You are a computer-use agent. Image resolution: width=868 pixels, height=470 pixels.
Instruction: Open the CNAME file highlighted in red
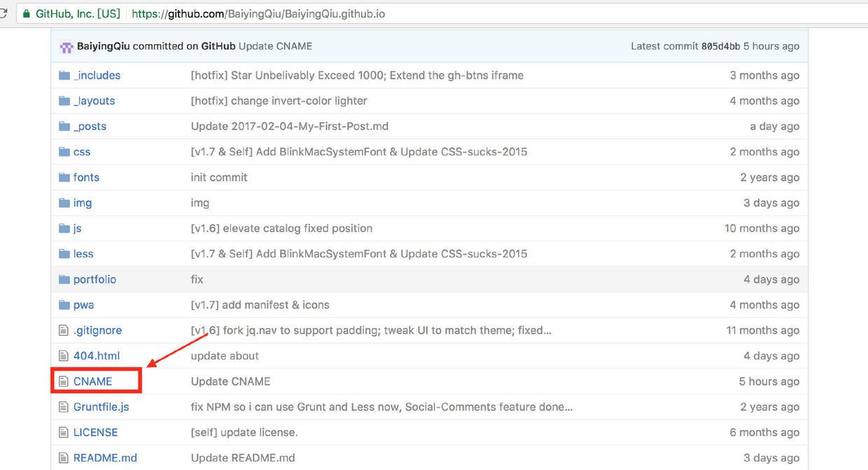92,380
